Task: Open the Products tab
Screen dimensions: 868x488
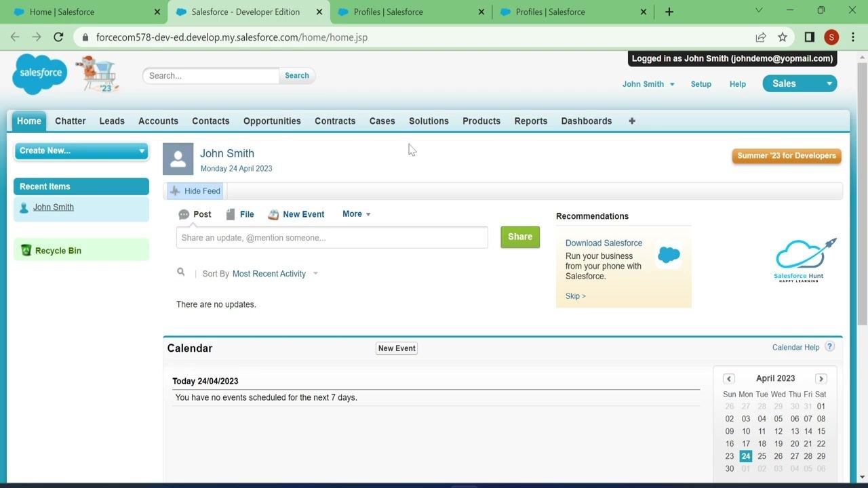Action: click(x=481, y=121)
